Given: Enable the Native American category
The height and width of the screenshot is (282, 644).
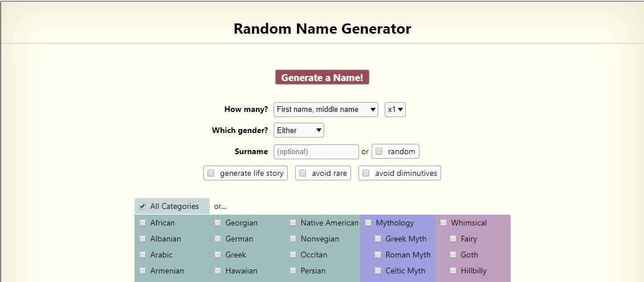Looking at the screenshot, I should point(293,223).
